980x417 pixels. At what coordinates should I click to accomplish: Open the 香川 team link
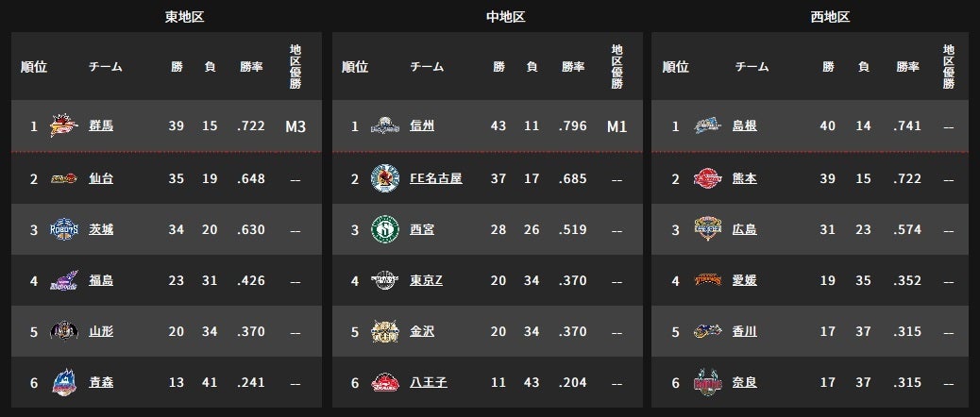coord(744,331)
